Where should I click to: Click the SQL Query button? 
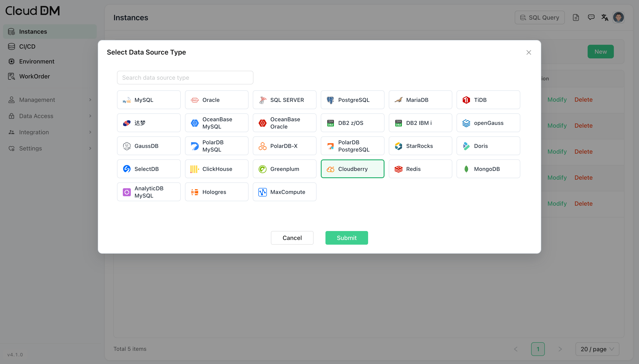(x=540, y=17)
